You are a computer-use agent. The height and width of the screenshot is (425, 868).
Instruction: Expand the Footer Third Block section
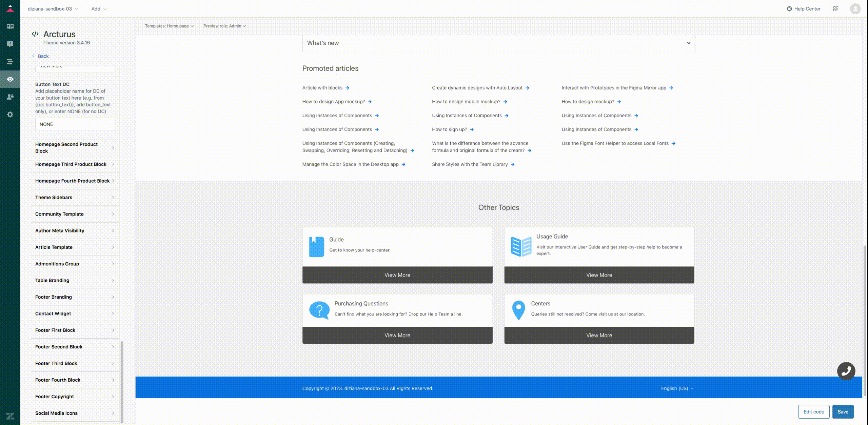(x=75, y=364)
